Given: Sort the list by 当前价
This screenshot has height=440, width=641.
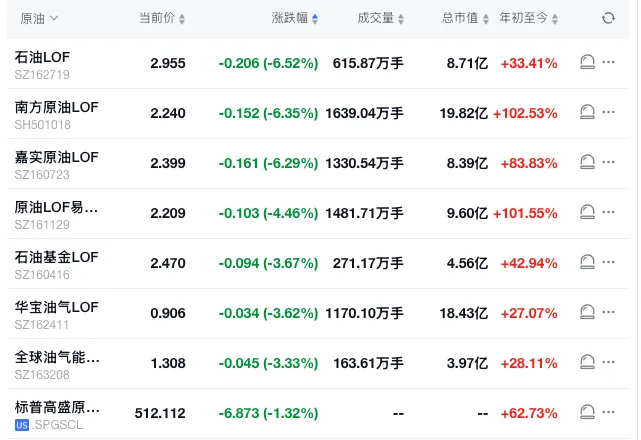Looking at the screenshot, I should [162, 18].
